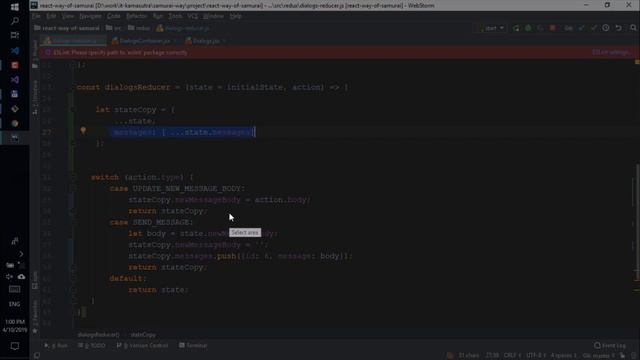The image size is (640, 360).
Task: Open the Run menu
Action: (158, 16)
